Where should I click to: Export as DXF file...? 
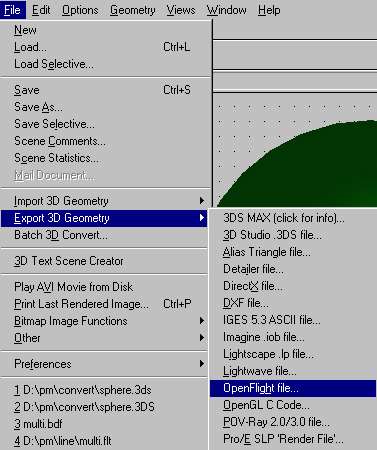pyautogui.click(x=293, y=303)
